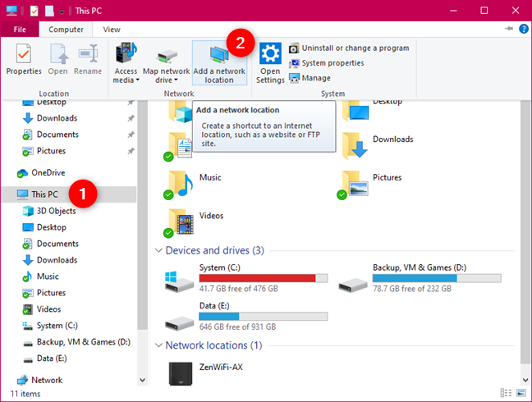532x402 pixels.
Task: Collapse the Network locations section
Action: click(158, 345)
